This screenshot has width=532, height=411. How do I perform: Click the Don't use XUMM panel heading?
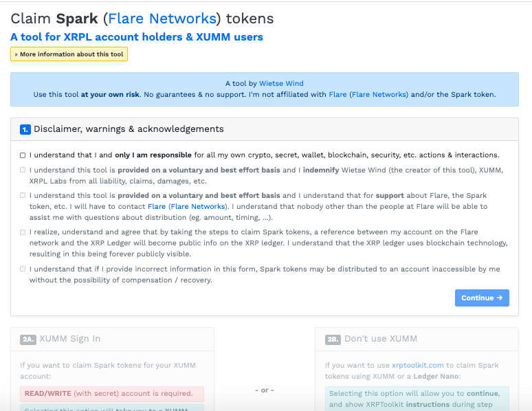tap(381, 339)
